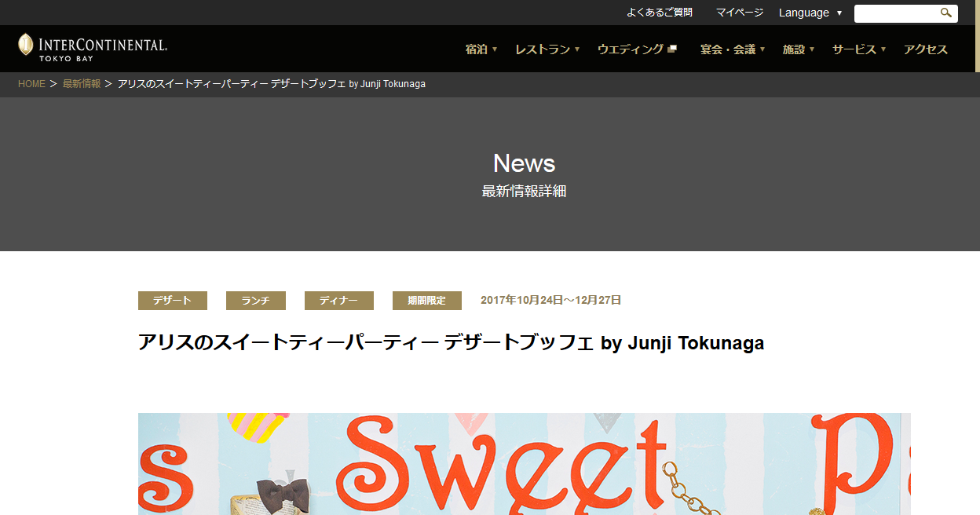
Task: Click the ランチ tag
Action: [x=256, y=301]
